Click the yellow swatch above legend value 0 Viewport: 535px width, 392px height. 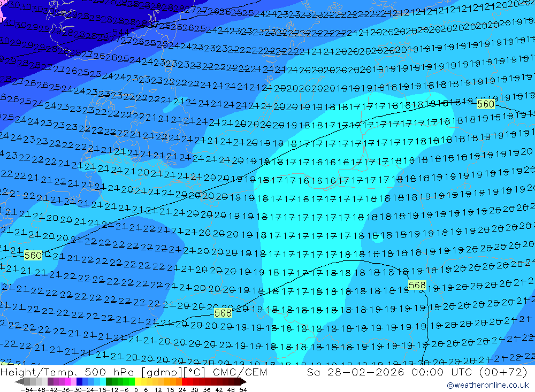point(137,381)
